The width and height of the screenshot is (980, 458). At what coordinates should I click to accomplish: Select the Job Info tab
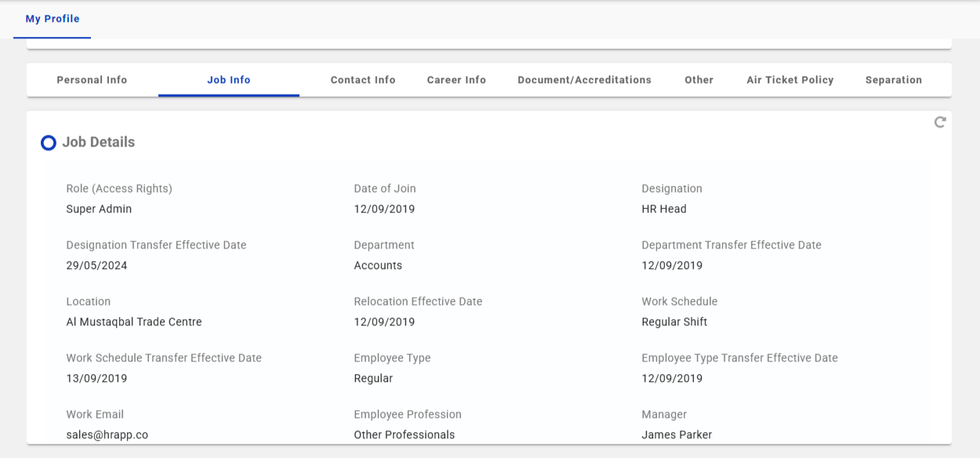click(x=229, y=80)
